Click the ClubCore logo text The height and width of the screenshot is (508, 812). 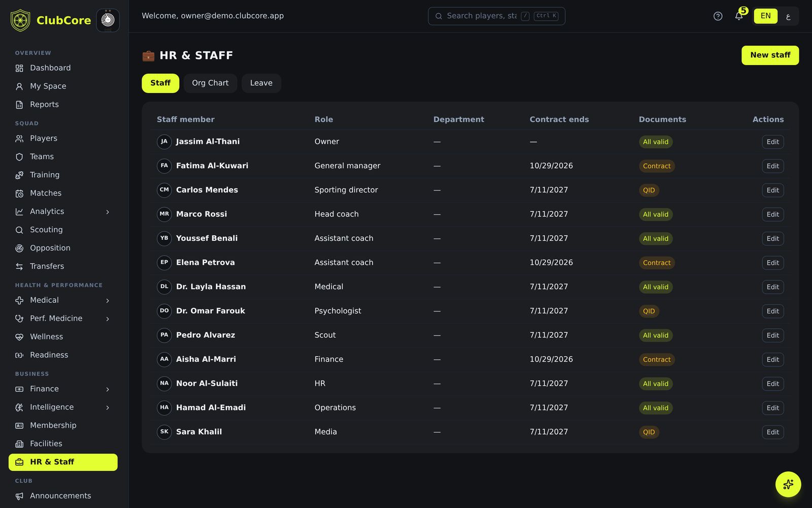coord(63,20)
